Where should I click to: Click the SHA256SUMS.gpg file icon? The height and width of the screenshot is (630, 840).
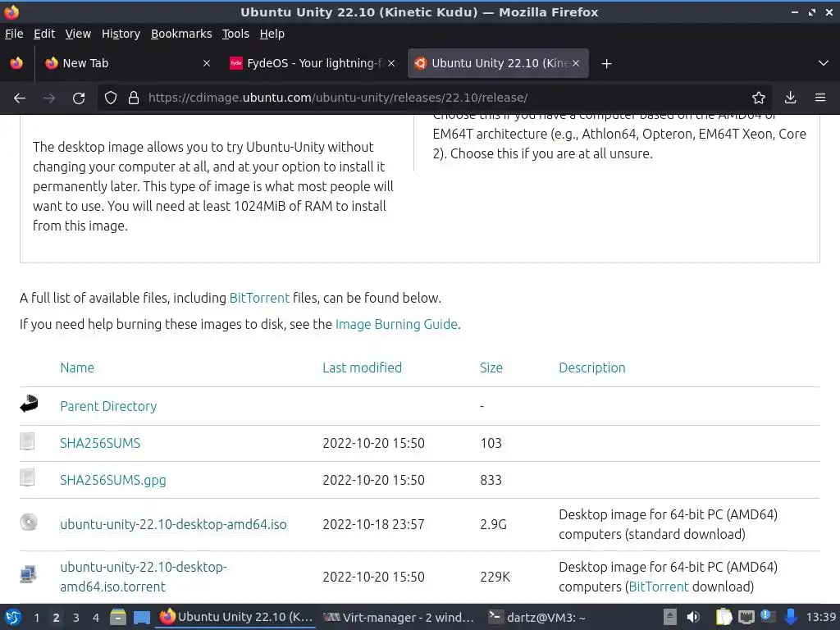(27, 477)
